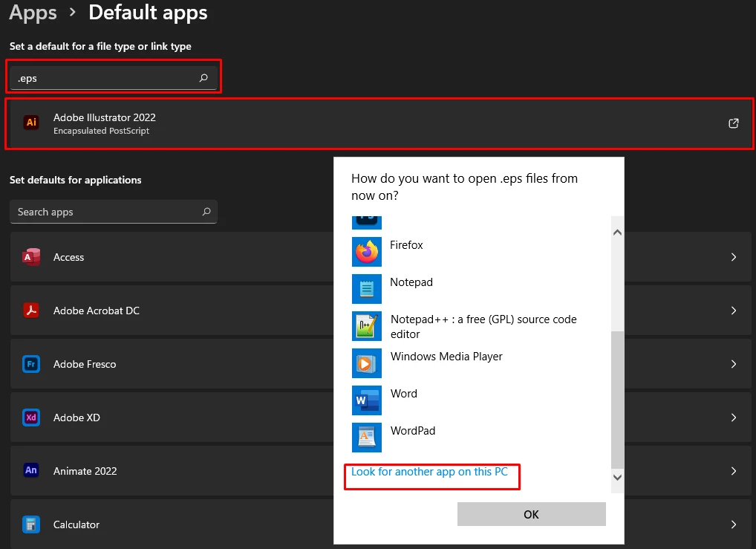Open the Animate 2022 defaults row

click(x=381, y=471)
